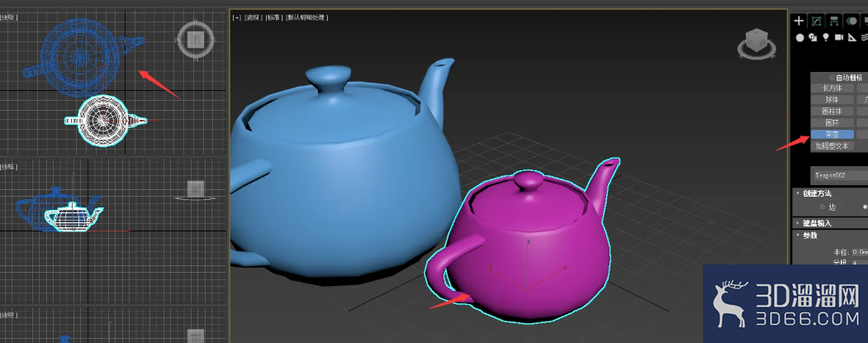Screen dimensions: 868x343
Task: Open the 标准 viewport shading menu
Action: click(273, 17)
